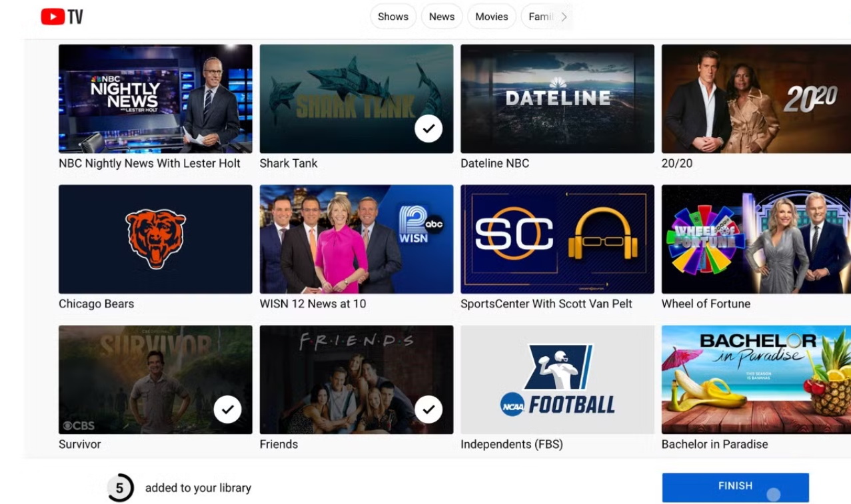851x504 pixels.
Task: Add SportsCenter With Scott Van Pelt thumbnail
Action: (x=557, y=239)
